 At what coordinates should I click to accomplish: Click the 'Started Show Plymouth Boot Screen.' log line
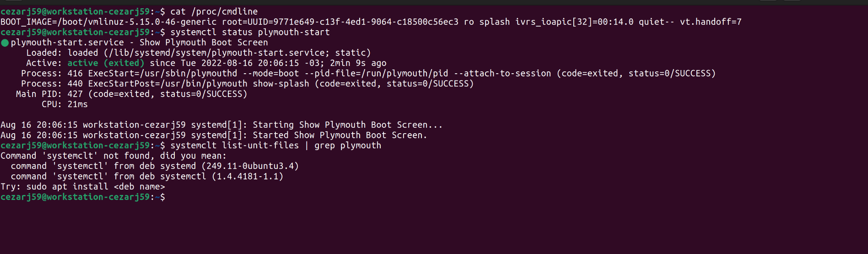[214, 135]
